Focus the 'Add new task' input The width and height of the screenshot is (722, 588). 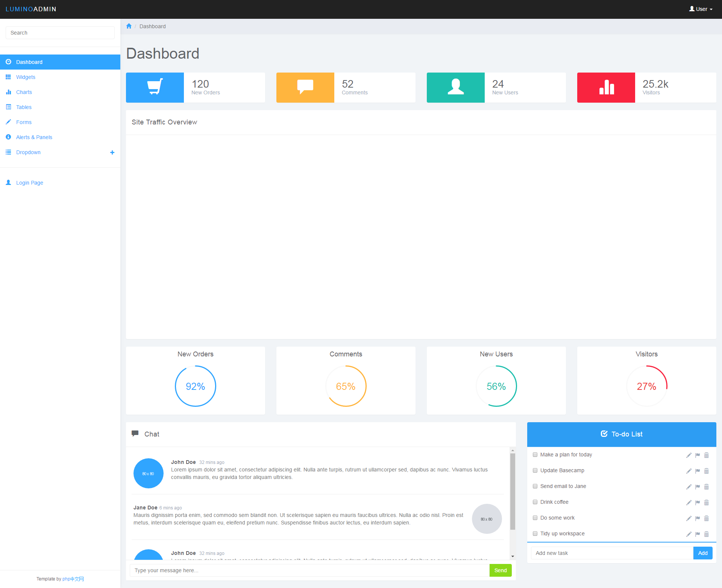coord(612,553)
